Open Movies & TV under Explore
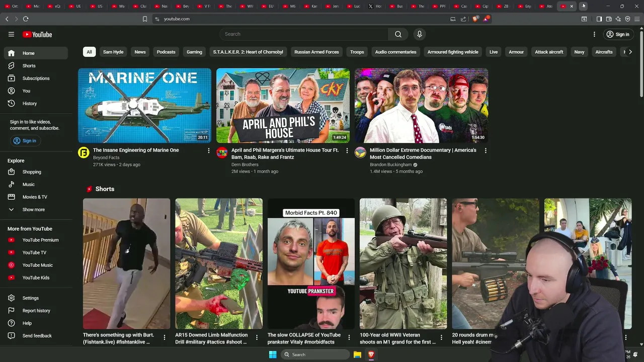This screenshot has width=644, height=362. pyautogui.click(x=36, y=197)
